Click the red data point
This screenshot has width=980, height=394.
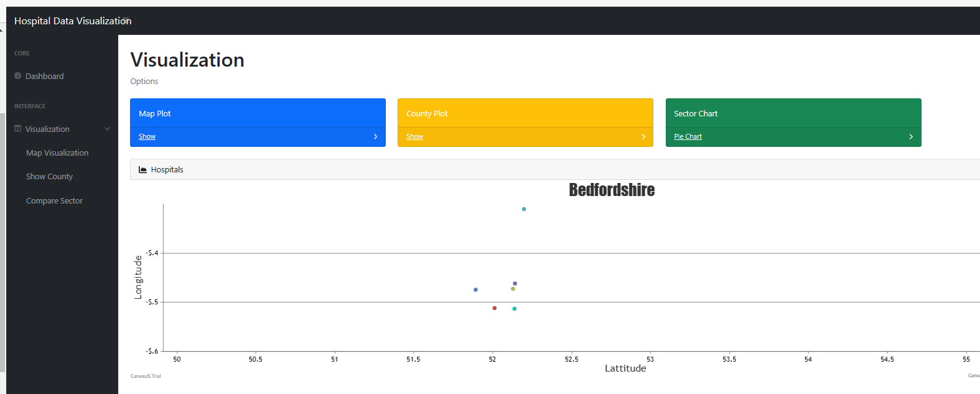click(x=495, y=308)
